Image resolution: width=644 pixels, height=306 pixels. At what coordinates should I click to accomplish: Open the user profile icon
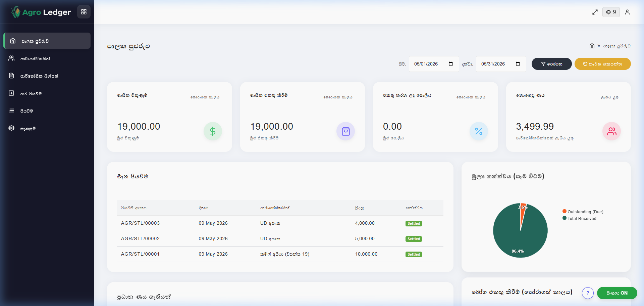[x=627, y=12]
